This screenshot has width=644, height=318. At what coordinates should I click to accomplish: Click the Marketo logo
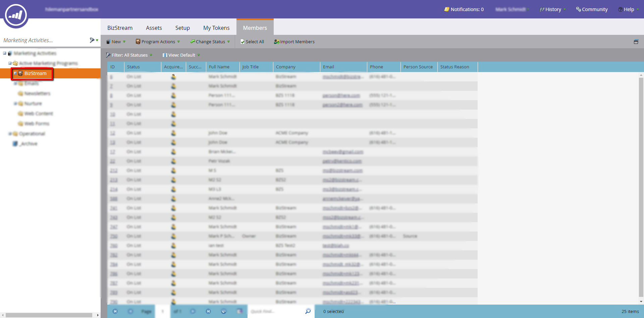point(16,15)
